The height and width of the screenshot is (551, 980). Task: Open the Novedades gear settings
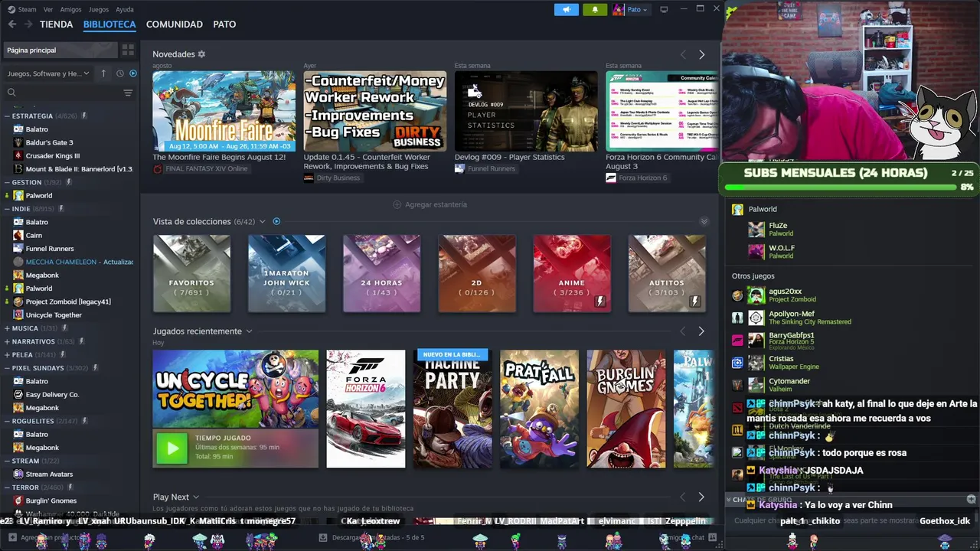pos(201,54)
